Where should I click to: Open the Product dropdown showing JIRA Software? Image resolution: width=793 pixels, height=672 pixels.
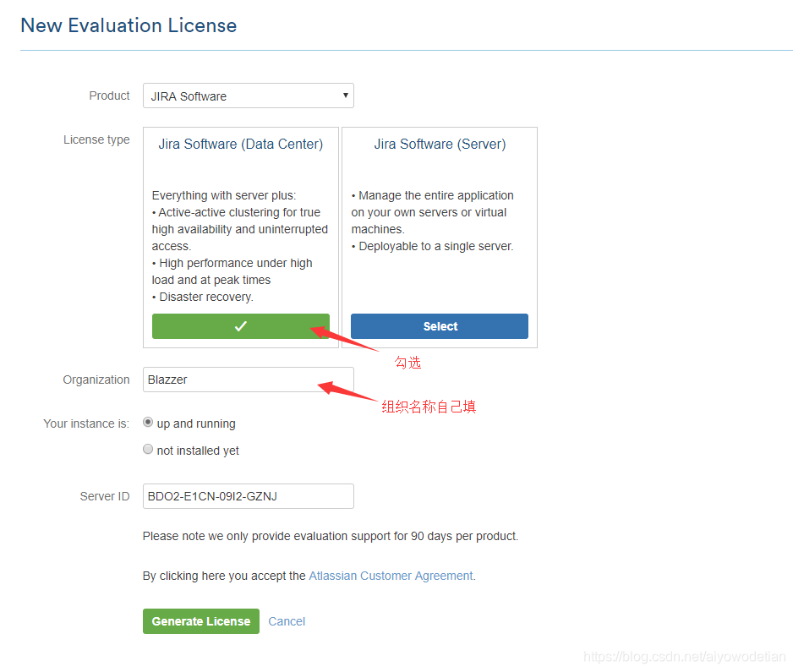point(249,96)
